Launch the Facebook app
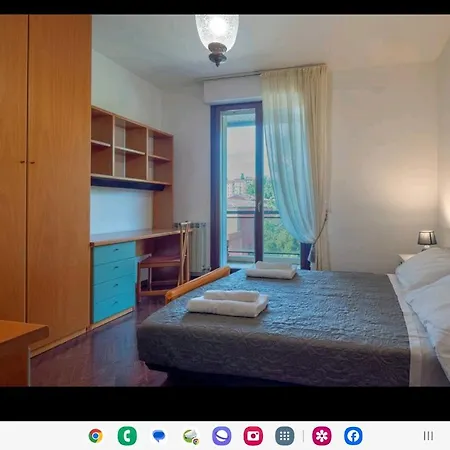Viewport: 450px width, 450px height. pos(353,436)
